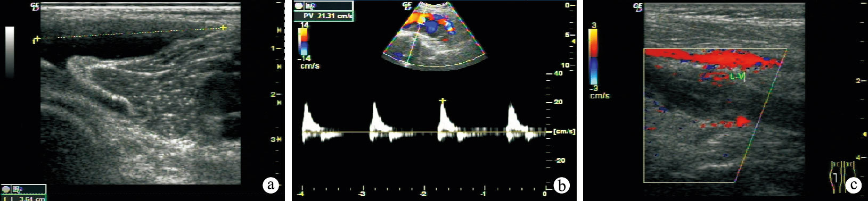
Task: Click the circled 'a' panel label
Action: click(x=271, y=185)
